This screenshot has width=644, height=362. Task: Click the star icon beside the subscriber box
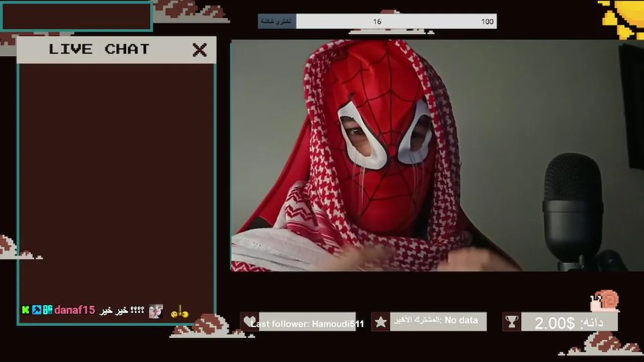[381, 322]
